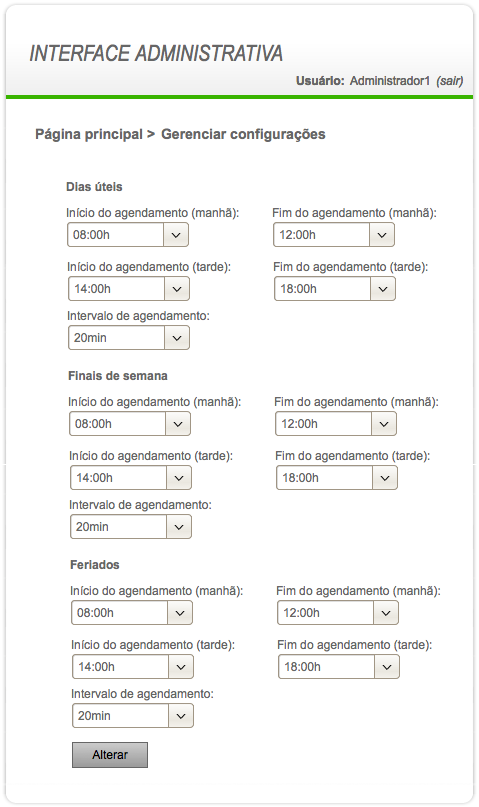Open Dias úteis morning start time dropdown
This screenshot has width=479, height=807.
(128, 235)
